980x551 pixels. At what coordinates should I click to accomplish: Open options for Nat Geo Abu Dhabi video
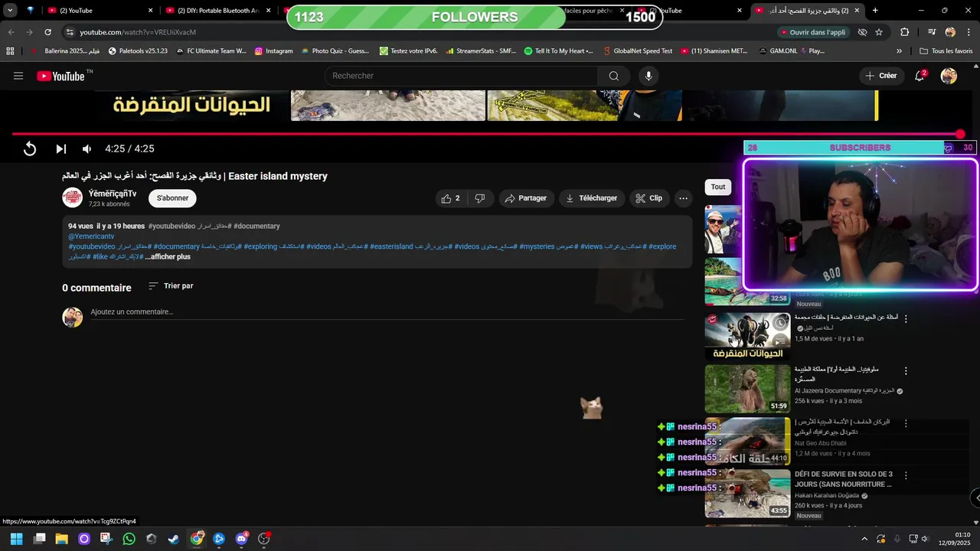coord(906,423)
